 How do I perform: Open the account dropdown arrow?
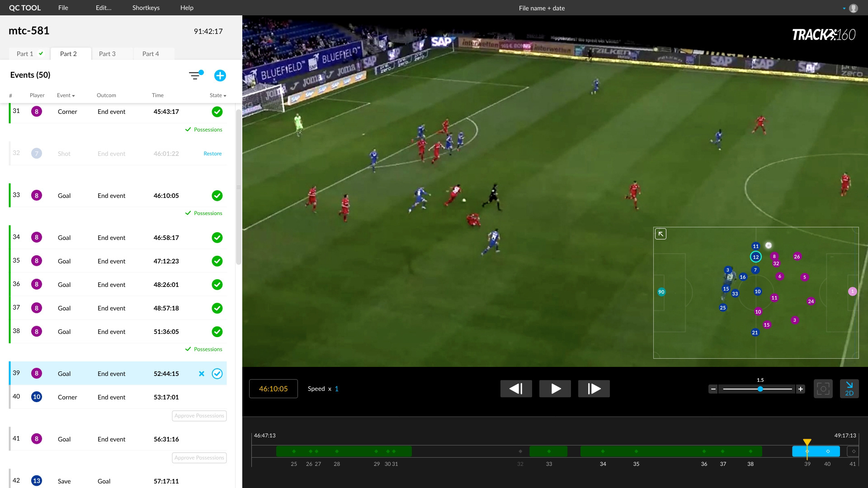coord(844,9)
